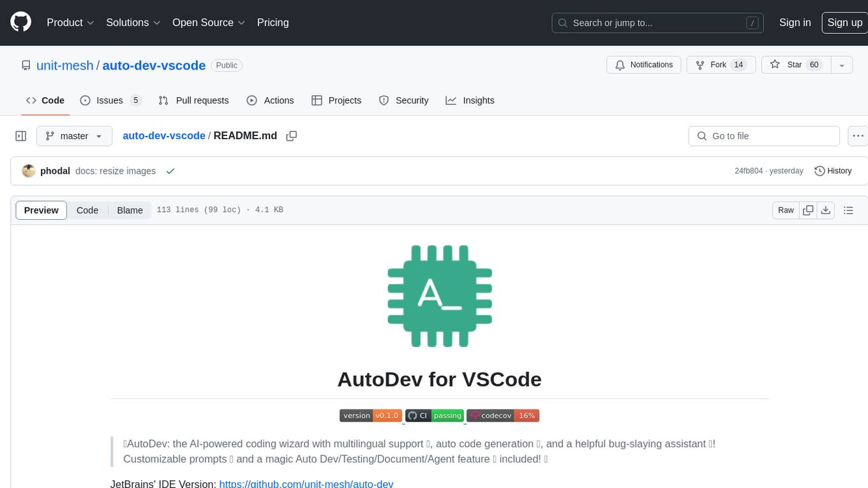Open phodal author link

pyautogui.click(x=55, y=171)
